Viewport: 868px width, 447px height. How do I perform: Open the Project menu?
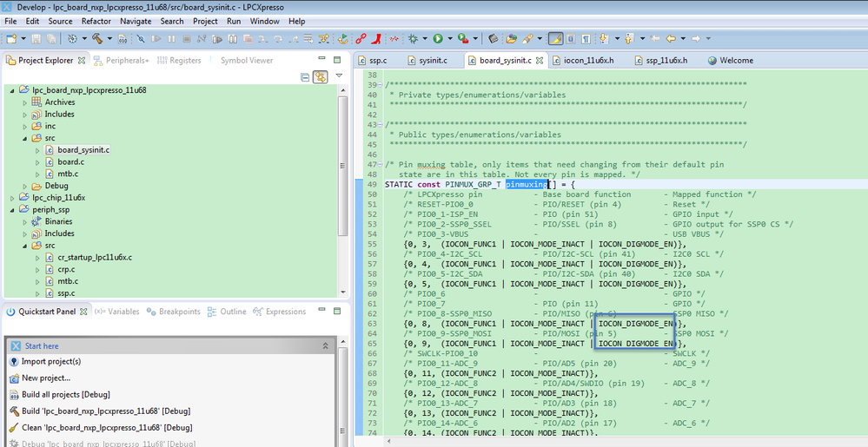tap(205, 21)
